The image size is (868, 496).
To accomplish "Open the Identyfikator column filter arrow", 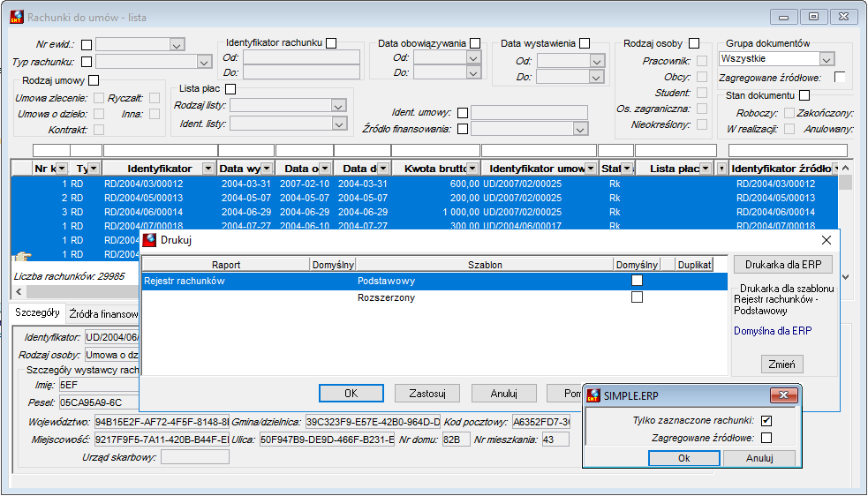I will click(208, 169).
